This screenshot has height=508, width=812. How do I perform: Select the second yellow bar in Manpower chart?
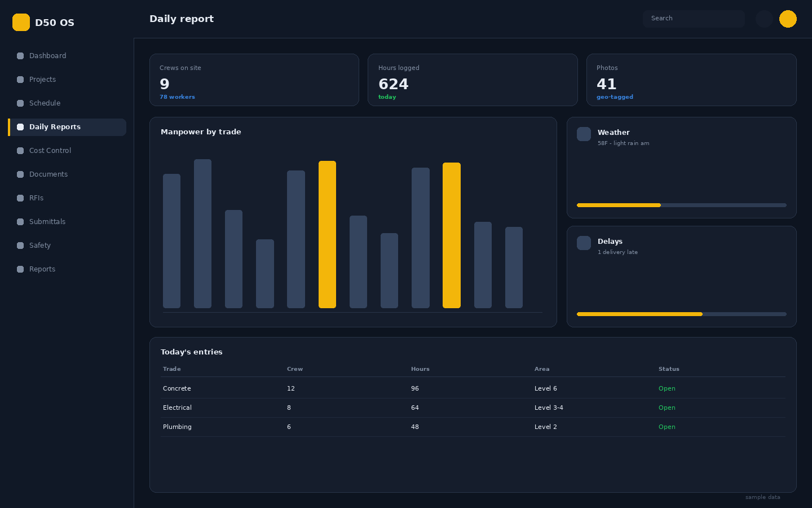tap(452, 235)
